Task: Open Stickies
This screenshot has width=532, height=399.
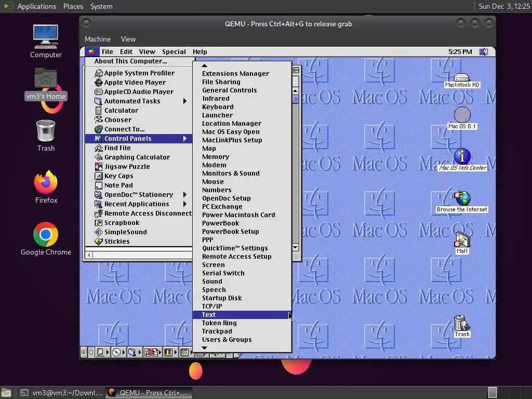Action: coord(139,241)
